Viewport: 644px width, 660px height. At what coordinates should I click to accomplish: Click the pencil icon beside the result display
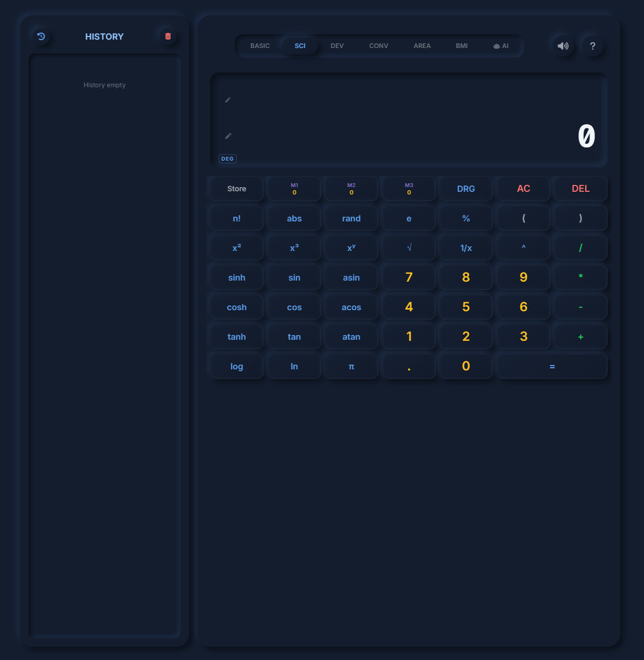point(228,136)
